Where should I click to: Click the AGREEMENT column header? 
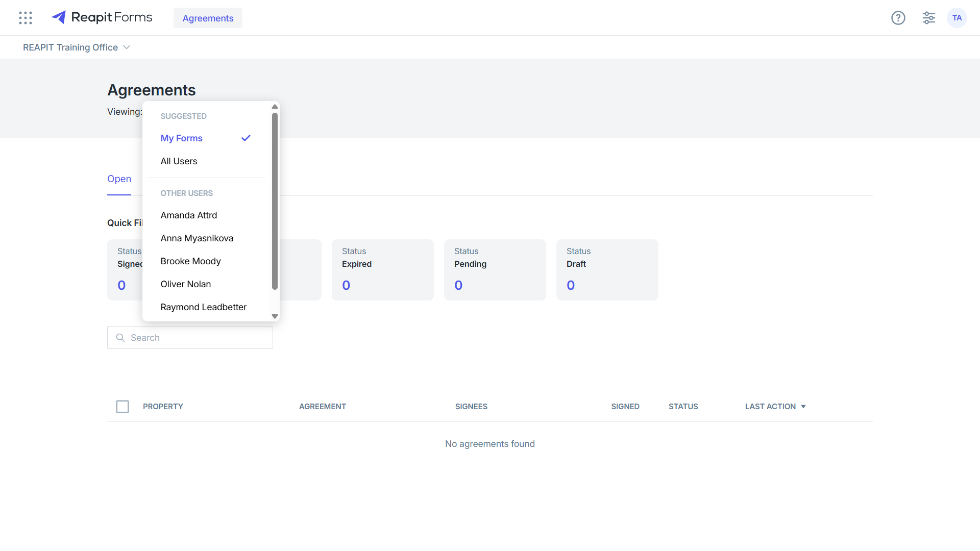click(x=323, y=407)
